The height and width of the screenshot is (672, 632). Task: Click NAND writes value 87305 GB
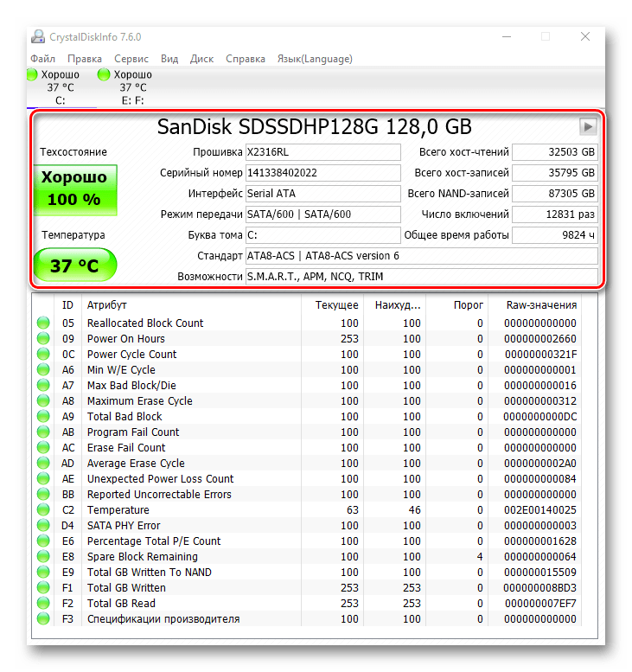pyautogui.click(x=555, y=194)
